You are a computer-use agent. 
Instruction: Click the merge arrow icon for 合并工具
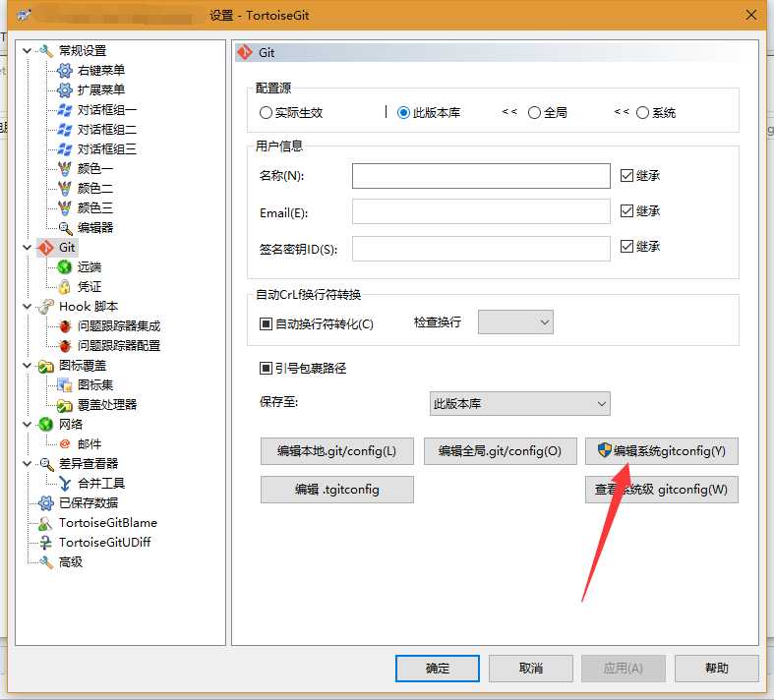[65, 484]
